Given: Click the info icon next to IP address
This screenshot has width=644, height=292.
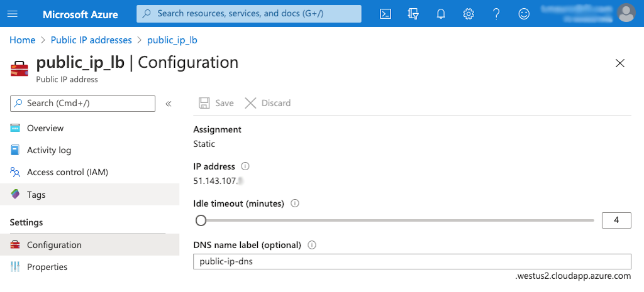Looking at the screenshot, I should pyautogui.click(x=245, y=166).
